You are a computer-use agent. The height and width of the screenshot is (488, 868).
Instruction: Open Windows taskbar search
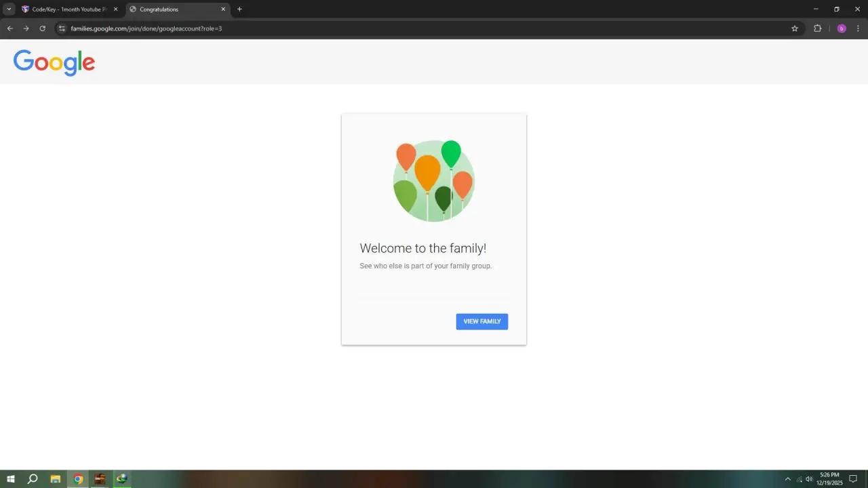[x=33, y=479]
